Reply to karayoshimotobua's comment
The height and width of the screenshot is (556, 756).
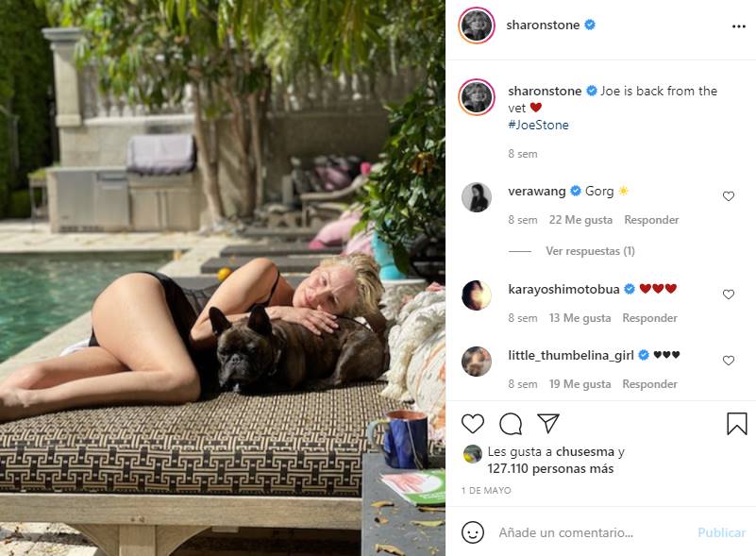pos(649,318)
